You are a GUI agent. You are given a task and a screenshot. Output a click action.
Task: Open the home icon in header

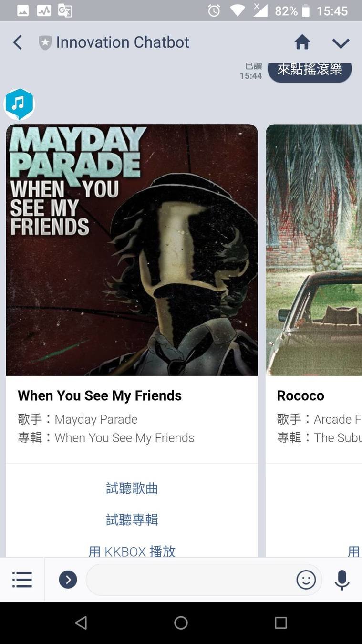(302, 42)
